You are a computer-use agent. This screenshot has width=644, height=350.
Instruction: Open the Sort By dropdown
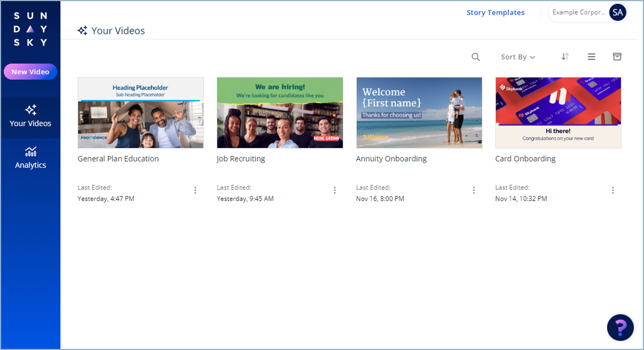click(x=517, y=57)
